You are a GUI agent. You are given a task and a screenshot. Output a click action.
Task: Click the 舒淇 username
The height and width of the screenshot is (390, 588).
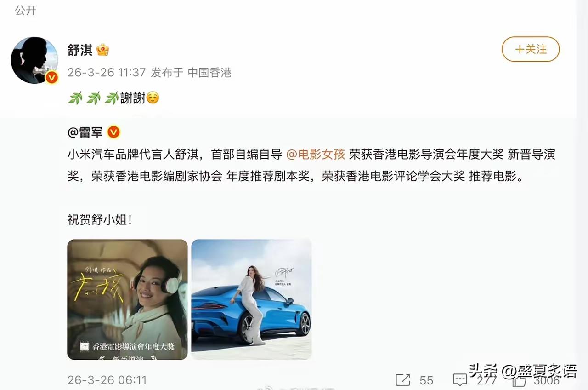point(80,50)
